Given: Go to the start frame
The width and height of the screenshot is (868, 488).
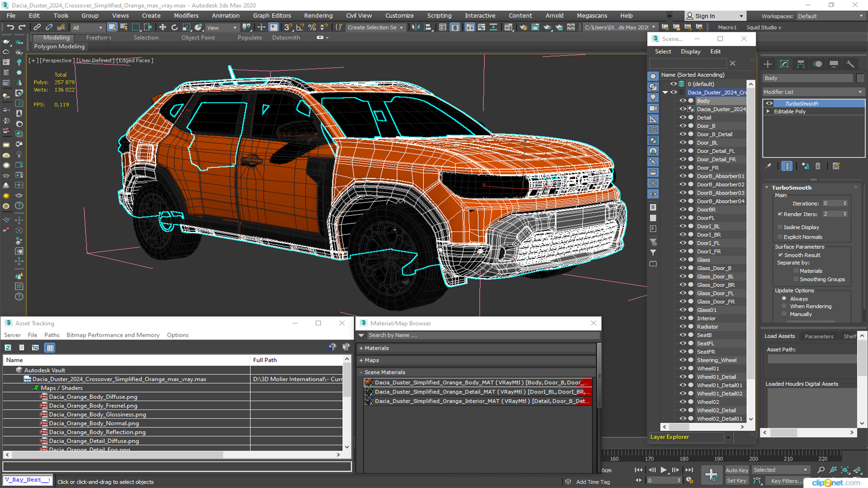Looking at the screenshot, I should [638, 470].
